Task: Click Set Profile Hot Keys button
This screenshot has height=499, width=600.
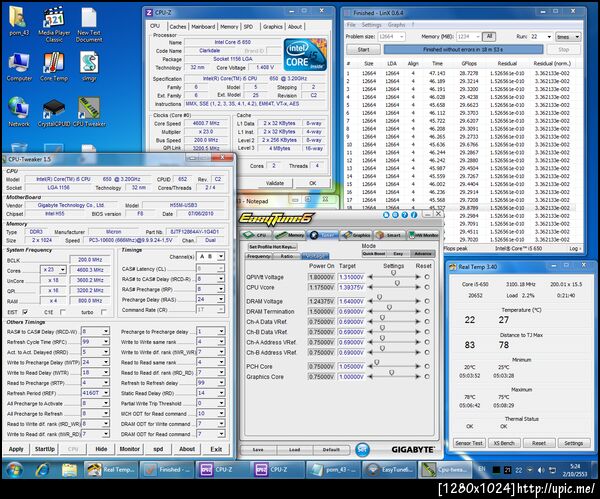Action: pos(272,246)
